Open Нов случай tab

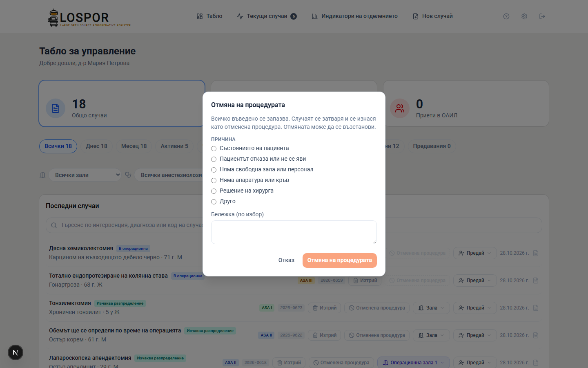click(x=433, y=16)
